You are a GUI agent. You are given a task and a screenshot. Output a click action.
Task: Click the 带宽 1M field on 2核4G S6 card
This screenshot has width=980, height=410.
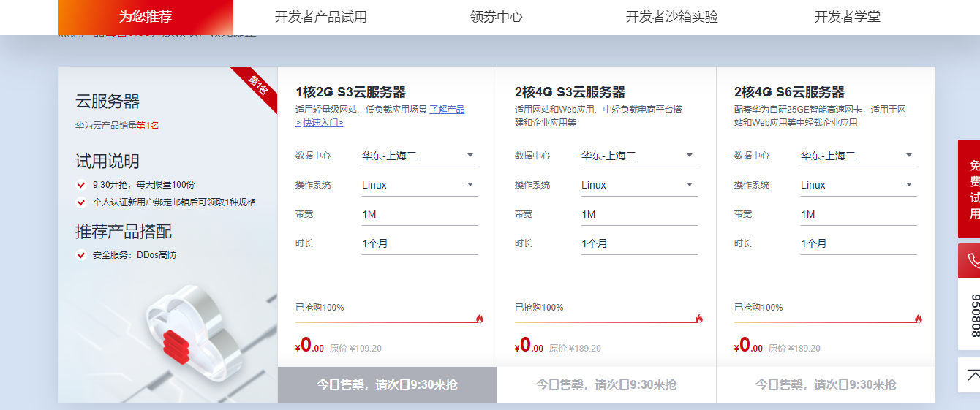[858, 214]
